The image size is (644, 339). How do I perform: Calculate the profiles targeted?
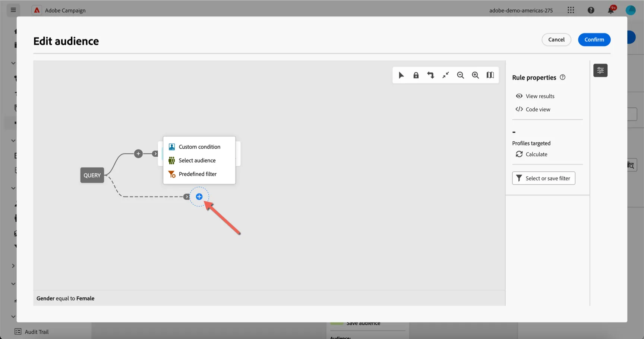point(531,154)
